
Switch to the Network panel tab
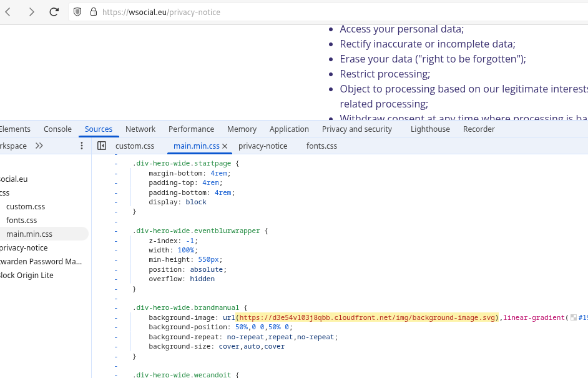[140, 129]
